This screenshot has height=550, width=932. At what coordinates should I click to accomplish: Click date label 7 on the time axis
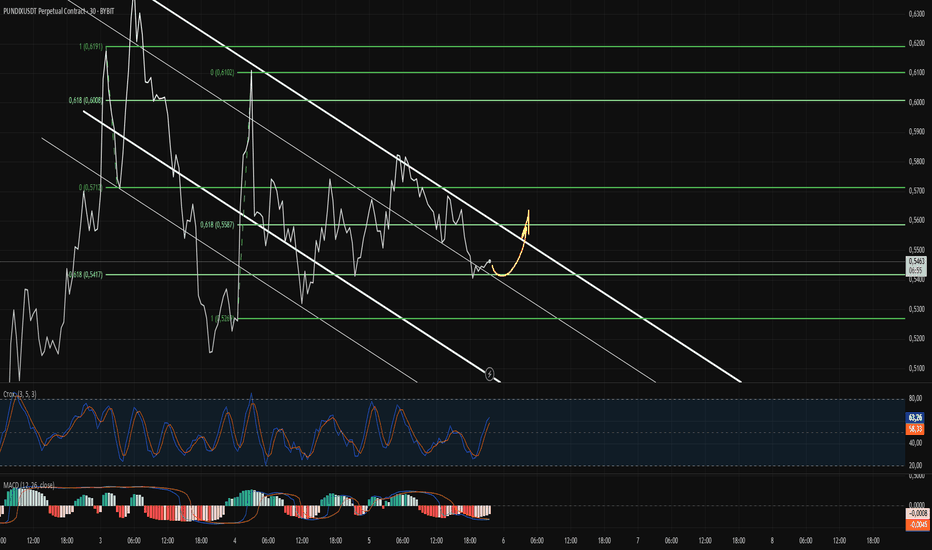click(638, 540)
